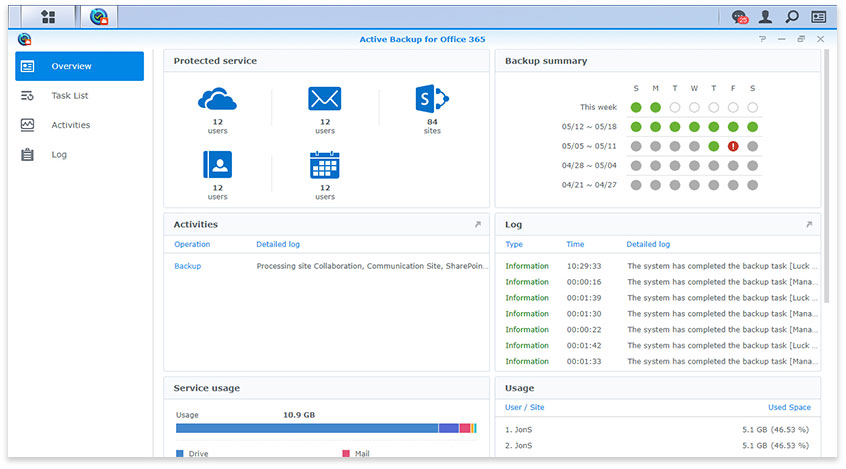Select the 1. JonS usage row
Viewport: 846px width, 469px height.
click(x=658, y=430)
